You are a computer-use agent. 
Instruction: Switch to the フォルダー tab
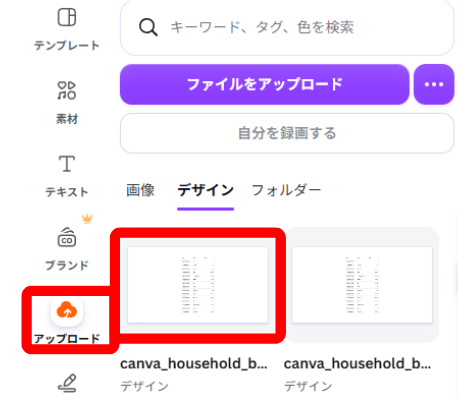286,190
